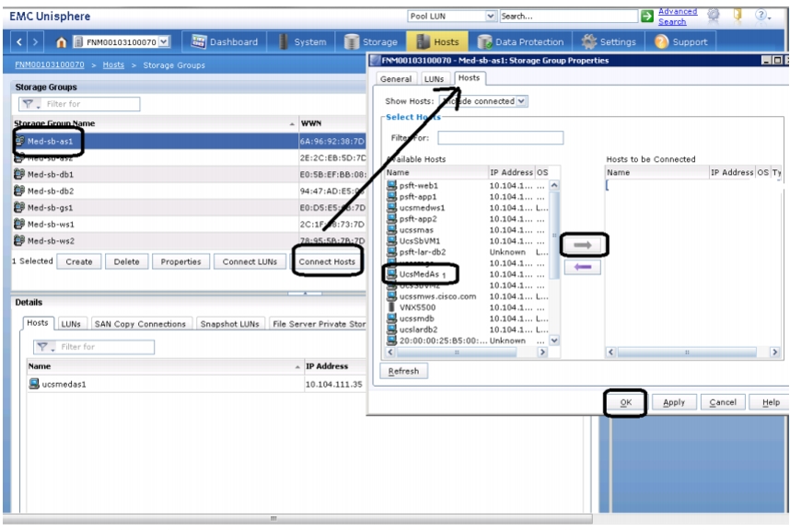Click the home icon in the navigation bar
Viewport: 790px width, 532px height.
(61, 42)
